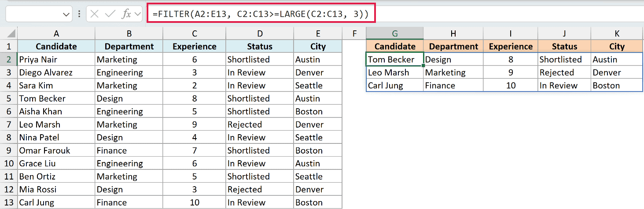This screenshot has height=209, width=644.
Task: Click the Experience value 9 in column I
Action: click(x=511, y=72)
